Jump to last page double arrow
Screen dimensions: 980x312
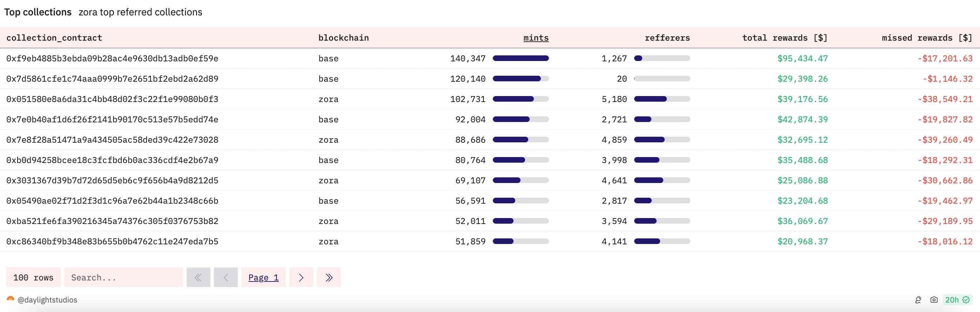329,277
